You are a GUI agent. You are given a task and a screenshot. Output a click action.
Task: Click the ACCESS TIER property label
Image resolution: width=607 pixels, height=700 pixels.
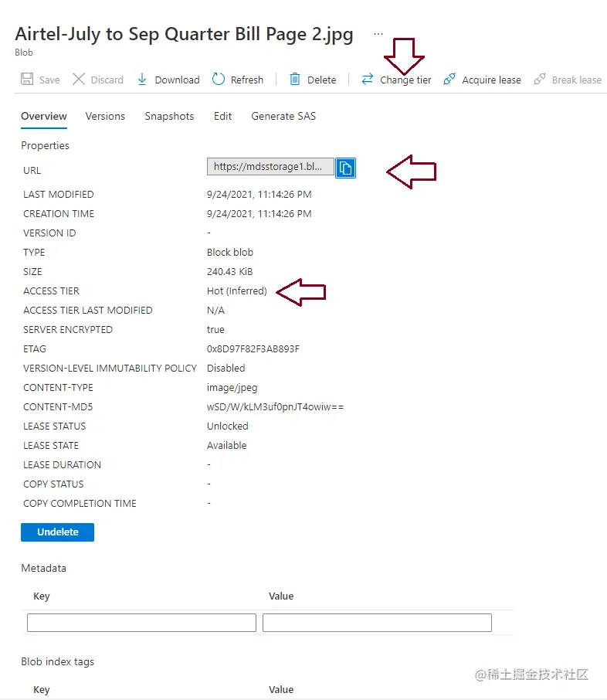click(51, 291)
